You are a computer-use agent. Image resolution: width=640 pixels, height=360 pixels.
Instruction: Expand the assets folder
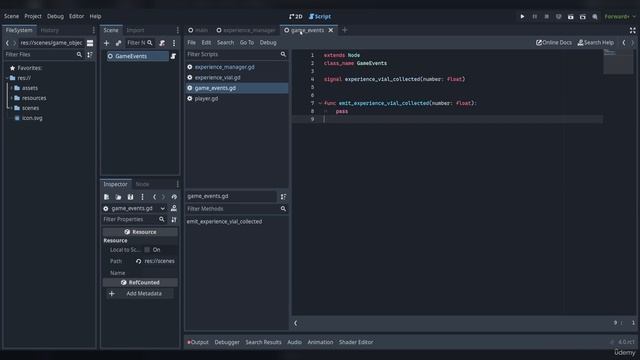11,88
